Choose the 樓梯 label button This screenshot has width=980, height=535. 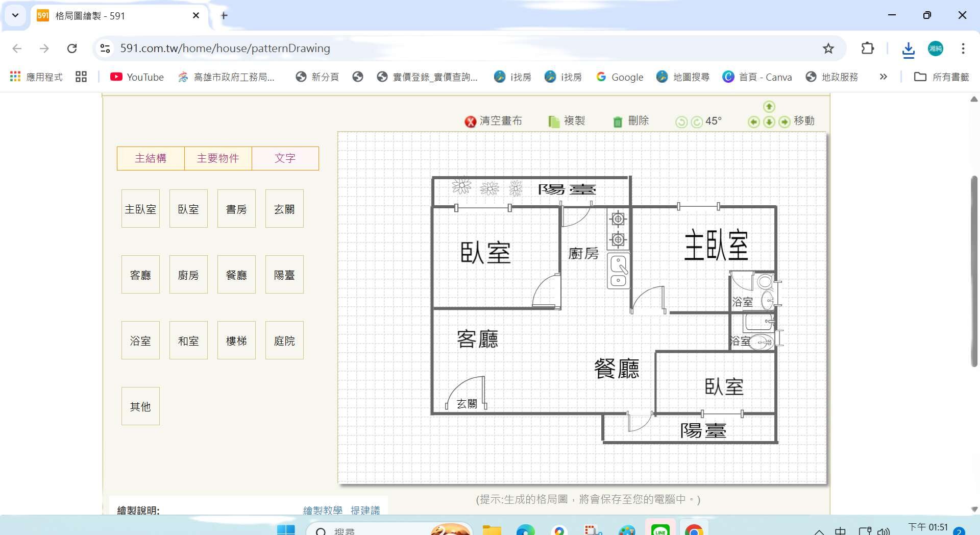click(236, 341)
